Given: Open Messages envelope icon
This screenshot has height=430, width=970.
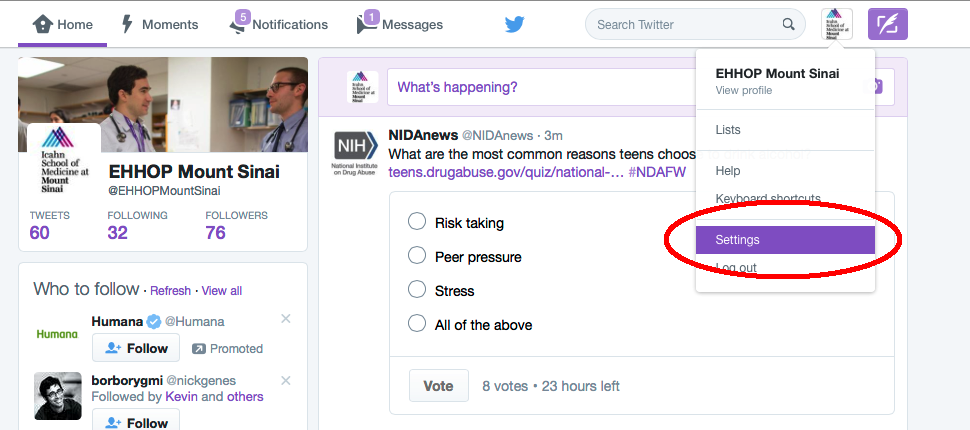Looking at the screenshot, I should (x=367, y=25).
